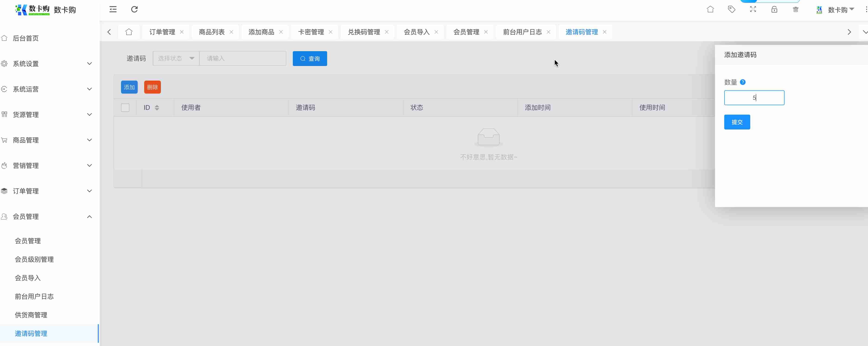Click the trash clear-cache icon
The height and width of the screenshot is (346, 868).
pos(796,9)
